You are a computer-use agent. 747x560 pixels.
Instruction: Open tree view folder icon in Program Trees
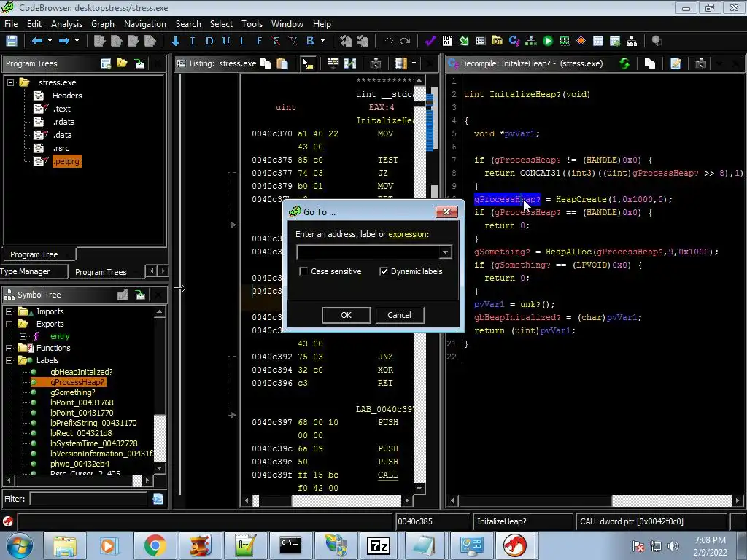pos(123,63)
